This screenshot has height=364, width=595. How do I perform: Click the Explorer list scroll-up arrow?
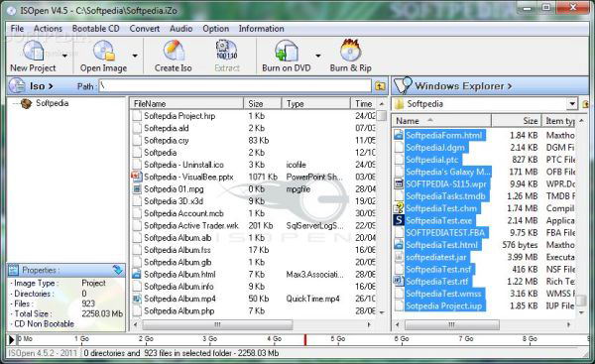582,121
